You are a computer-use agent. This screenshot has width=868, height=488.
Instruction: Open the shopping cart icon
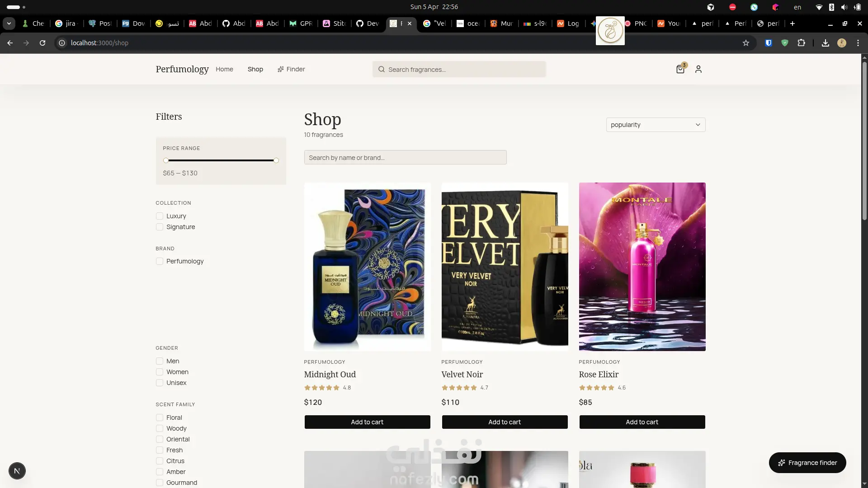[x=680, y=69]
